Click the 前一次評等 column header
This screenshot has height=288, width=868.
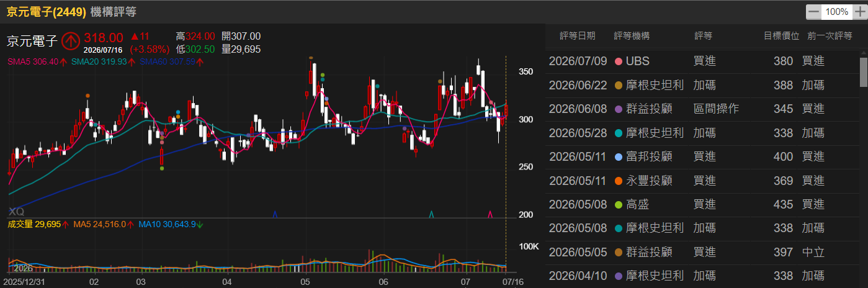click(830, 36)
